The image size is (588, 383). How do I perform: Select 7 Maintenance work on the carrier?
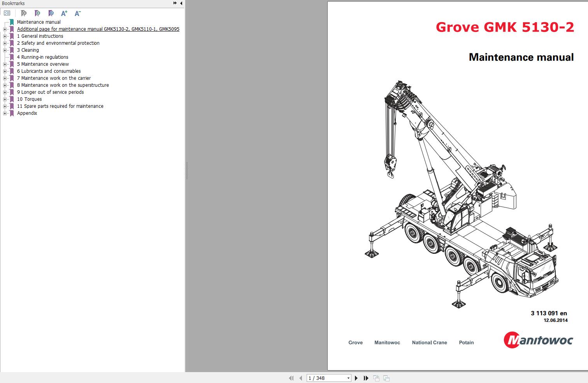click(54, 78)
